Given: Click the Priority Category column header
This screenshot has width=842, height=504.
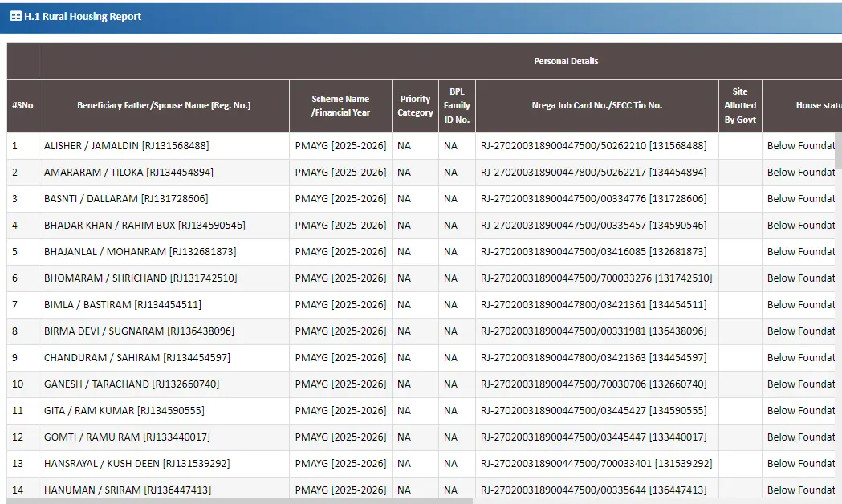Looking at the screenshot, I should (x=415, y=105).
